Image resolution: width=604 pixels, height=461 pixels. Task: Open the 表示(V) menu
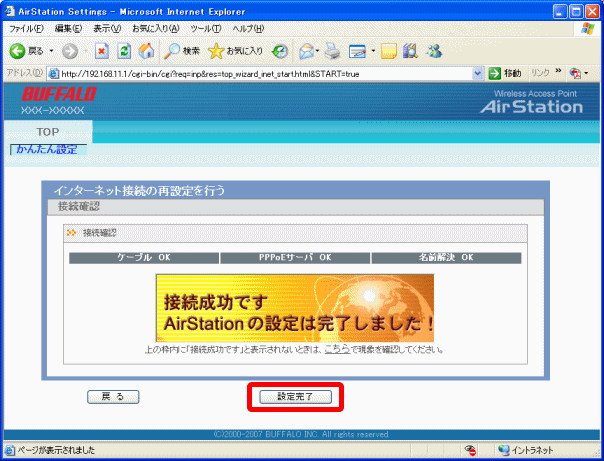click(x=107, y=28)
